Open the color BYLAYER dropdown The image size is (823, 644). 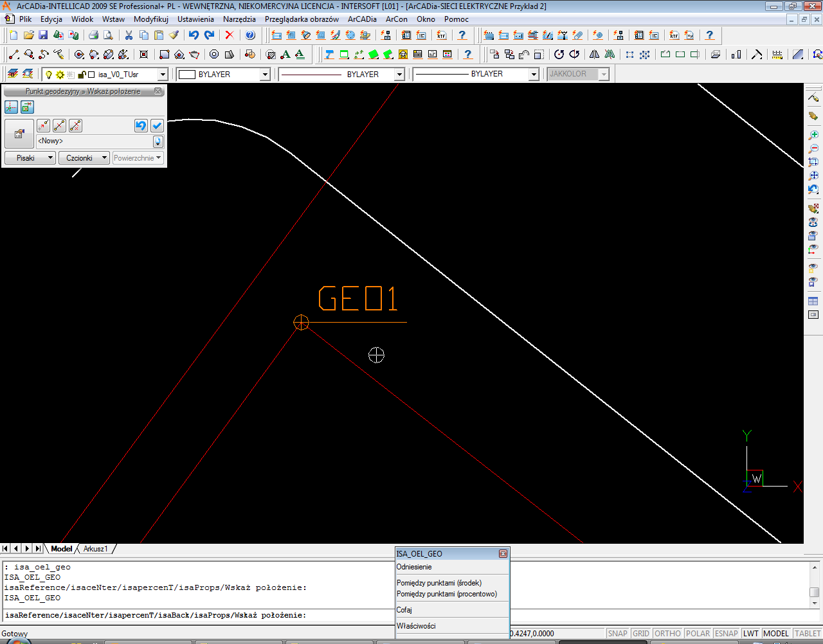point(265,75)
